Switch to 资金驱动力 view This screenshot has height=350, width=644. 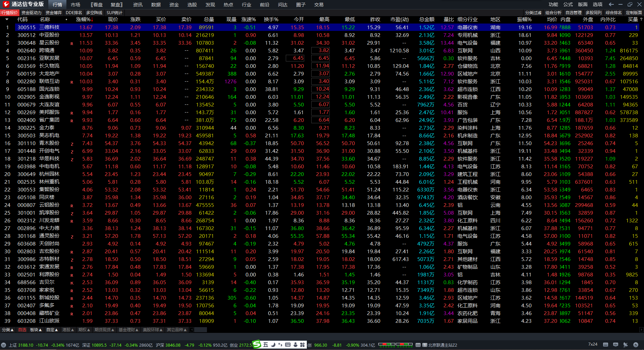click(32, 13)
